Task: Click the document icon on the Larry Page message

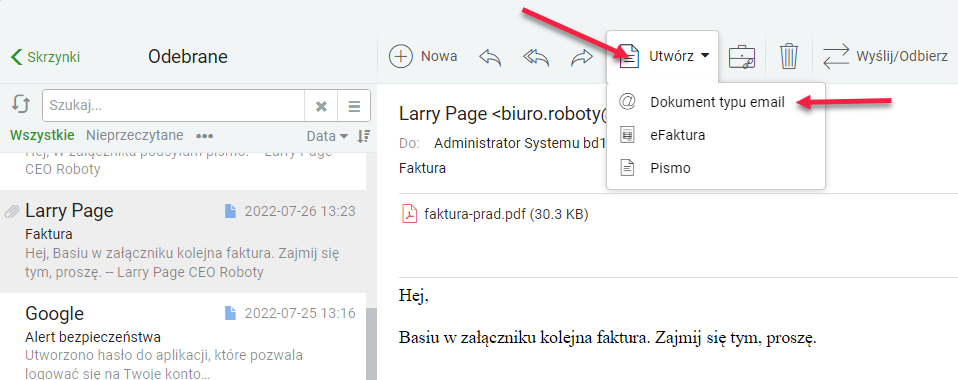Action: 230,211
